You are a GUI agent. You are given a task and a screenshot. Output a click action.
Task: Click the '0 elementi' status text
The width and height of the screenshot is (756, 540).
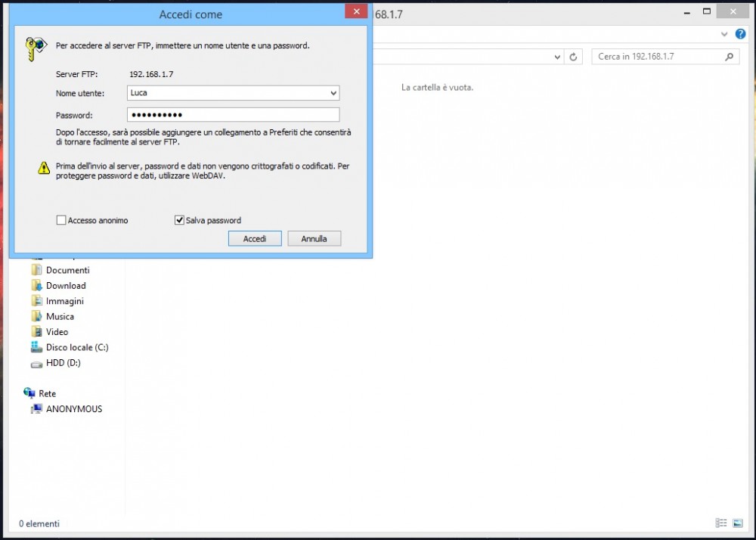pyautogui.click(x=39, y=523)
